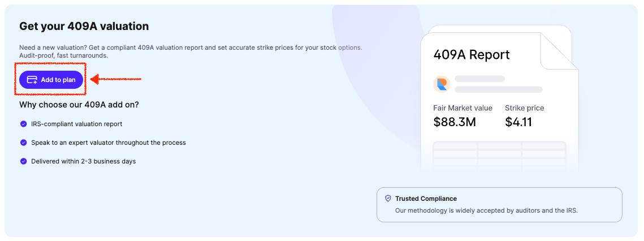Screen dimensions: 644x241
Task: Click the Why choose our 409A add on heading
Action: (79, 105)
